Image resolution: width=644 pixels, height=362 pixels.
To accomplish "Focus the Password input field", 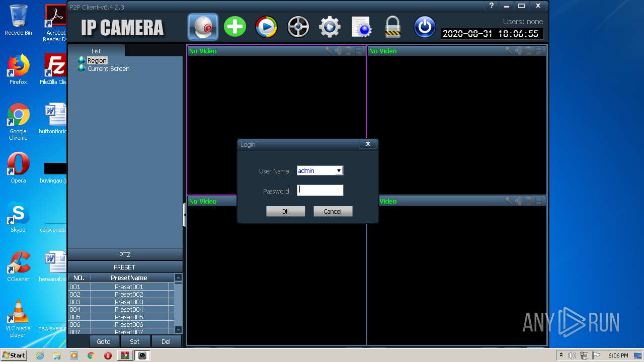I will (x=320, y=190).
